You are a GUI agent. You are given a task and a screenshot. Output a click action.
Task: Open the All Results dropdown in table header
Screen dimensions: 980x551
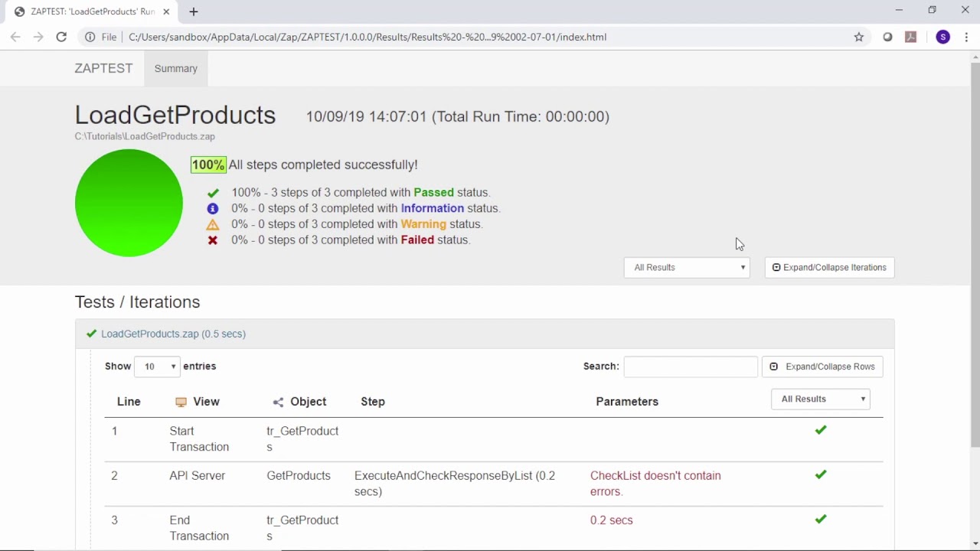[821, 399]
